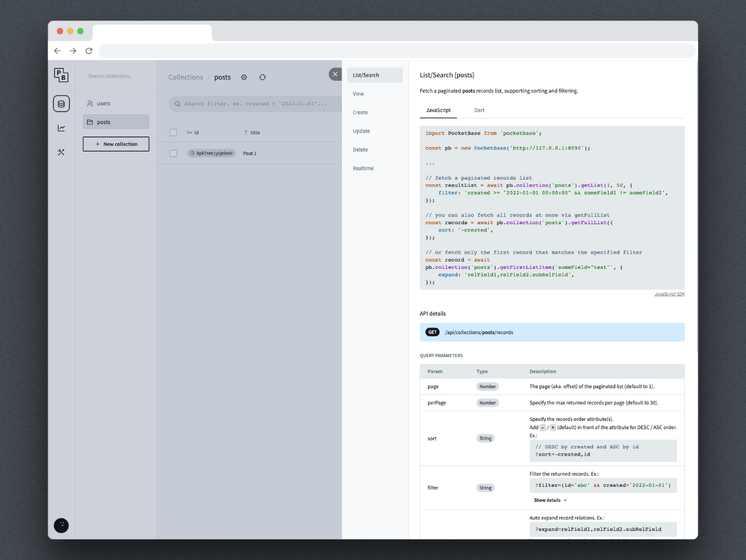Click the ?filter= example code

pos(603,485)
